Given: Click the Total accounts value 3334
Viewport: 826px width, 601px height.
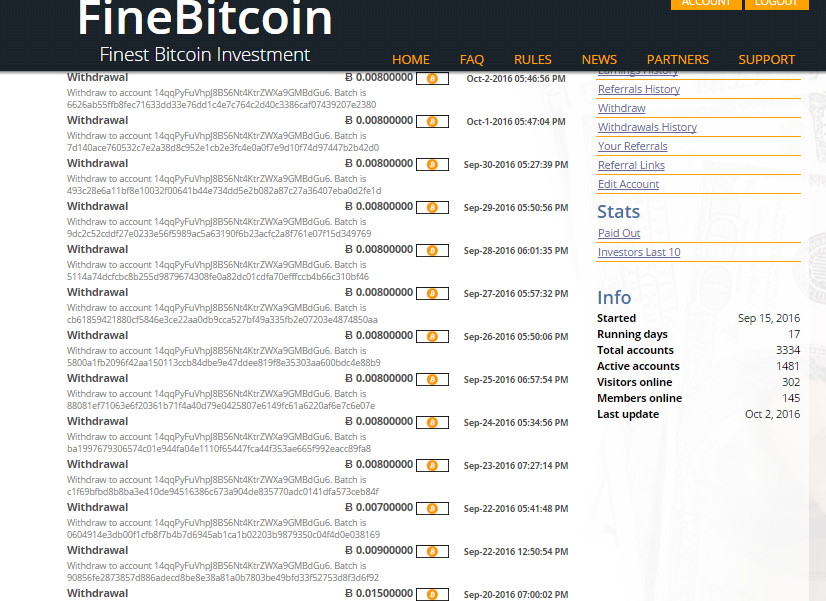Looking at the screenshot, I should tap(788, 350).
